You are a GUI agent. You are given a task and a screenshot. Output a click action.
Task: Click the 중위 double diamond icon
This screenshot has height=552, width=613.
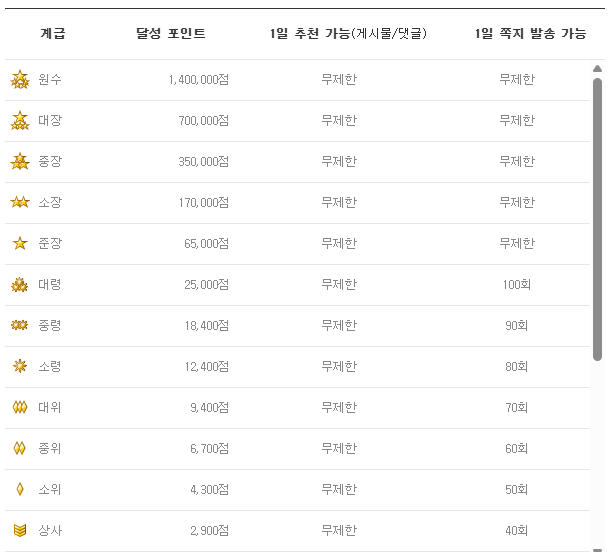[x=20, y=448]
